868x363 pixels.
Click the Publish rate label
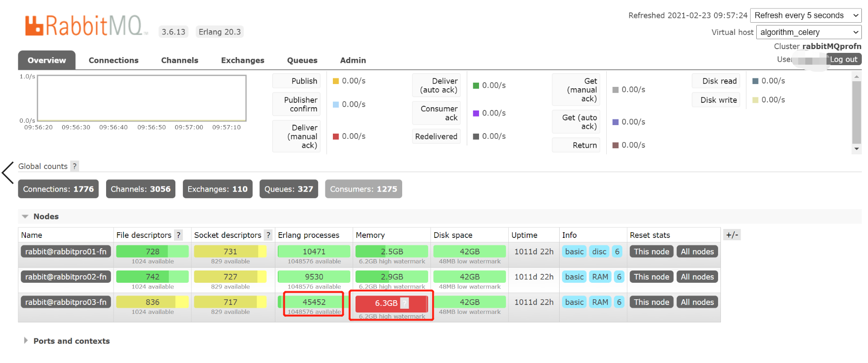coord(297,81)
